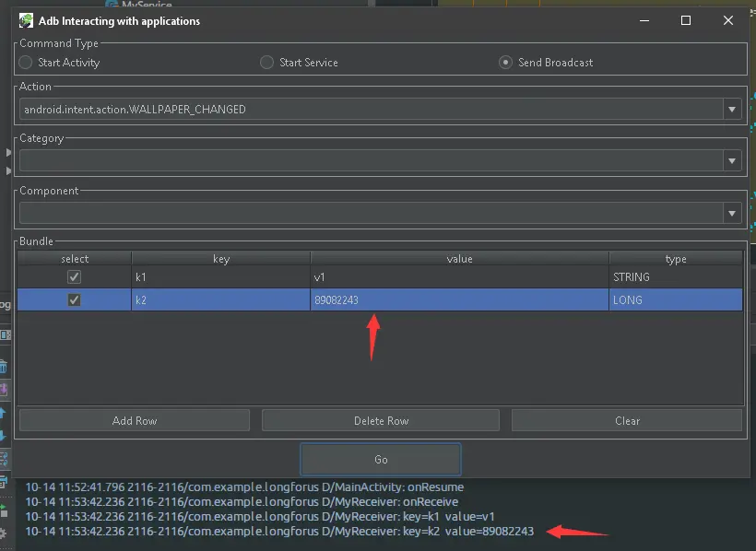The image size is (756, 551).
Task: Click the purple scroll-to-end icon in IDE sidebar
Action: [x=4, y=389]
